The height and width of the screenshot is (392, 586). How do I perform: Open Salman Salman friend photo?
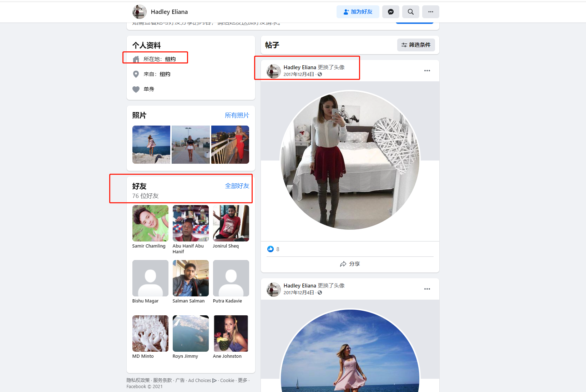(191, 278)
